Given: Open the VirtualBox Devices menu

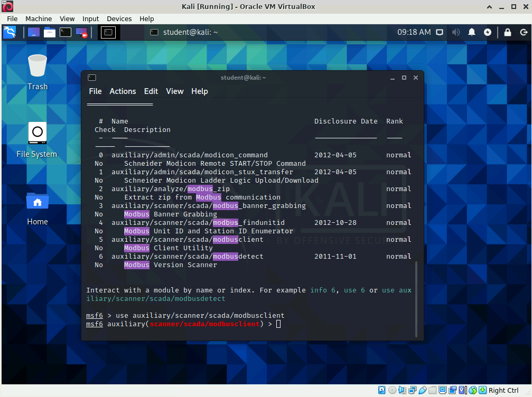Looking at the screenshot, I should (119, 18).
